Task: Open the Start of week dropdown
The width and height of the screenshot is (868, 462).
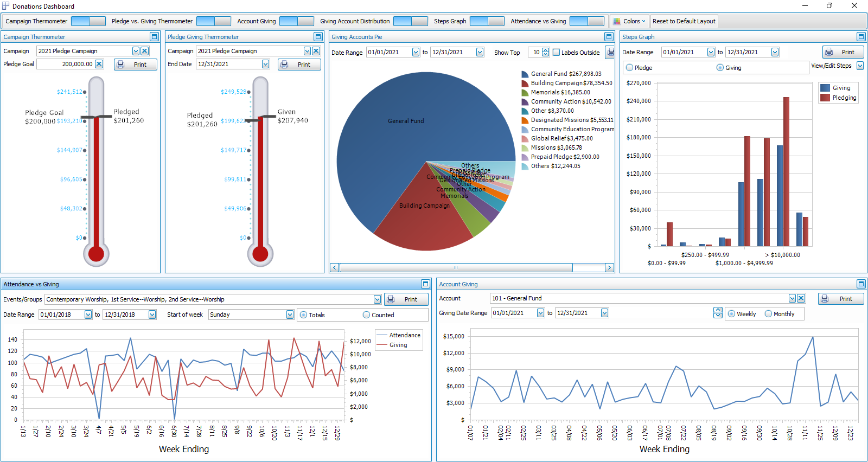Action: pos(290,315)
